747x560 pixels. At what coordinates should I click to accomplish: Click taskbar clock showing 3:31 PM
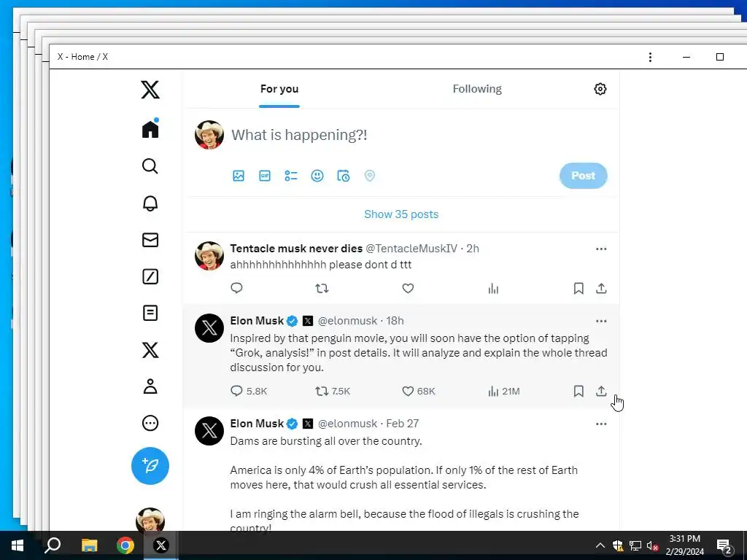pos(684,545)
